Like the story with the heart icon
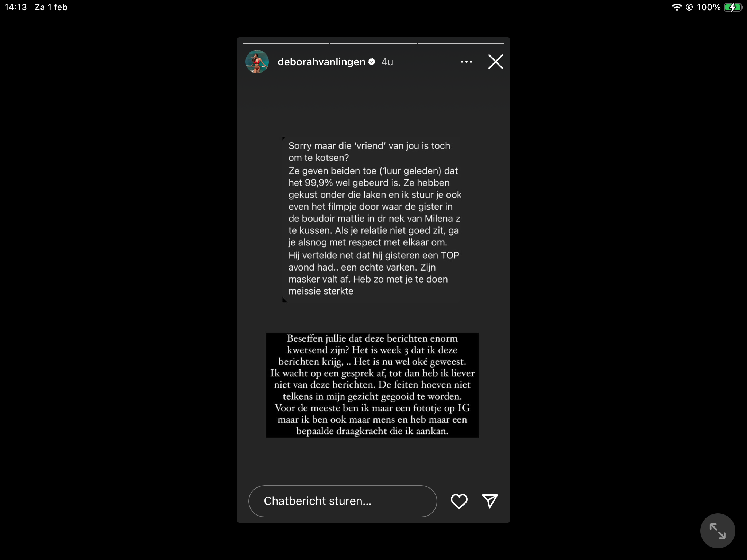 click(459, 501)
